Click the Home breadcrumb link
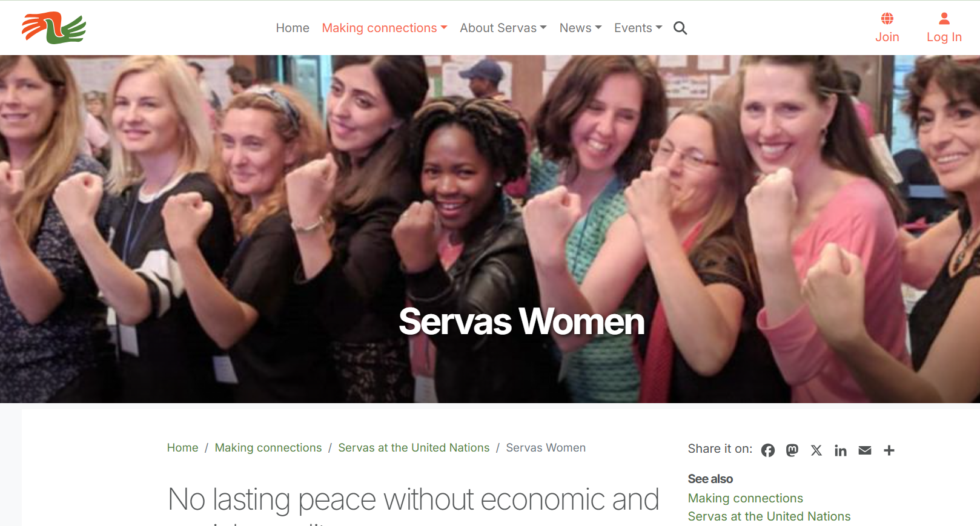This screenshot has height=526, width=980. click(182, 448)
